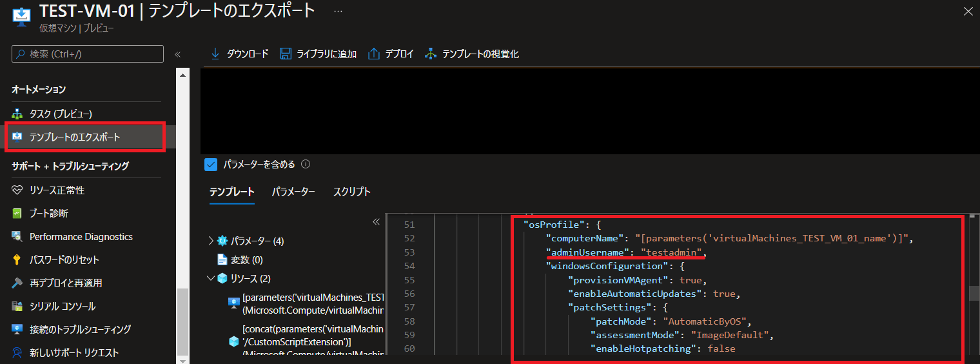Switch to the パラメーター tab

(293, 192)
